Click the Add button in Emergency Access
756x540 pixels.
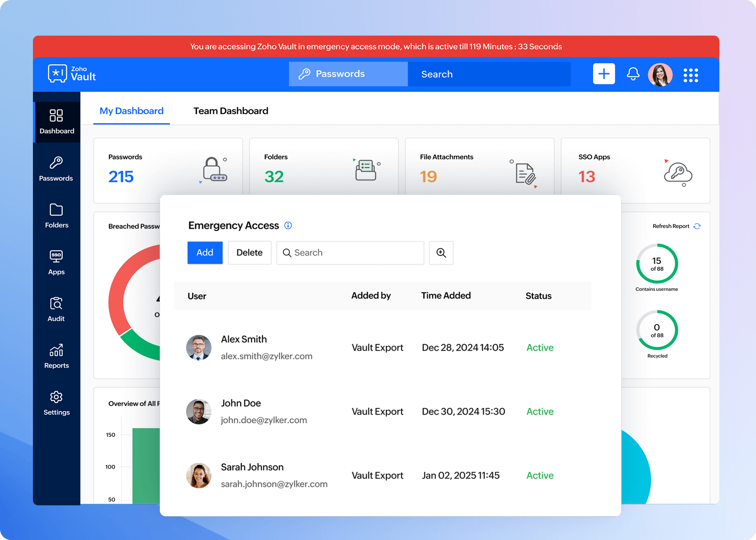205,253
